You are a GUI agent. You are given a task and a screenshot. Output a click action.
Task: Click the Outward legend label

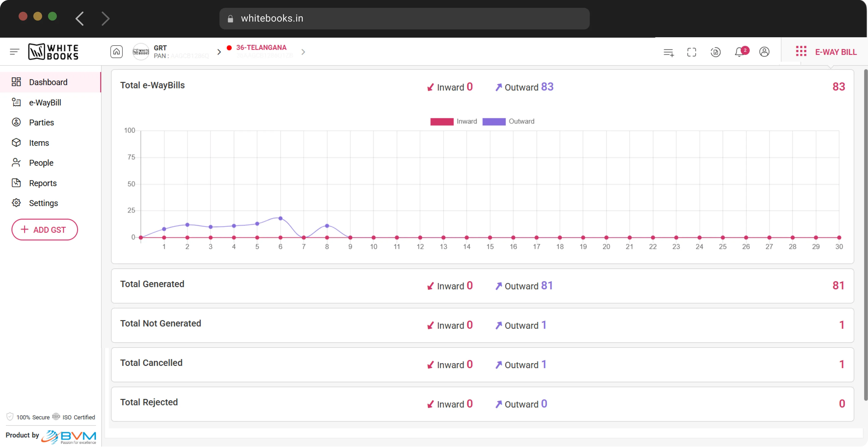coord(521,121)
